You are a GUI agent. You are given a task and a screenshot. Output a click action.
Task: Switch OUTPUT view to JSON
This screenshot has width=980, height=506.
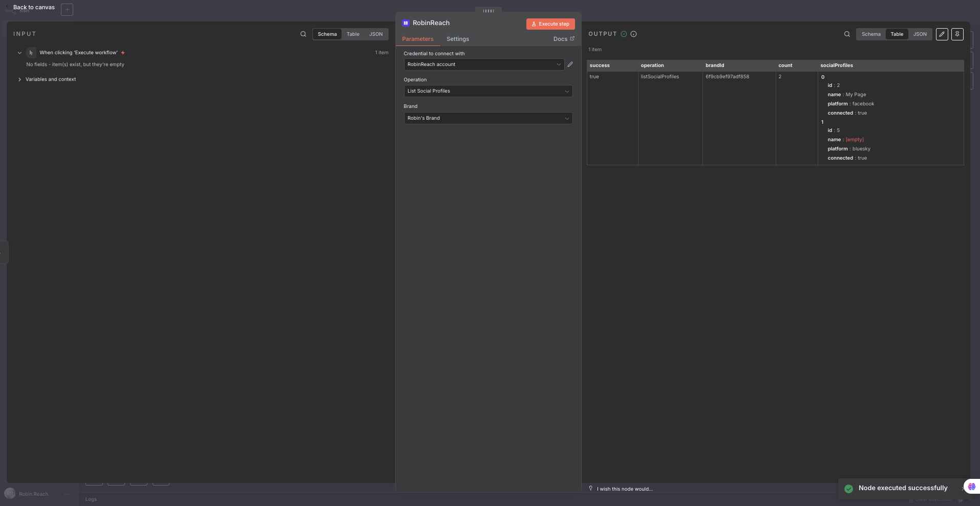click(x=920, y=34)
